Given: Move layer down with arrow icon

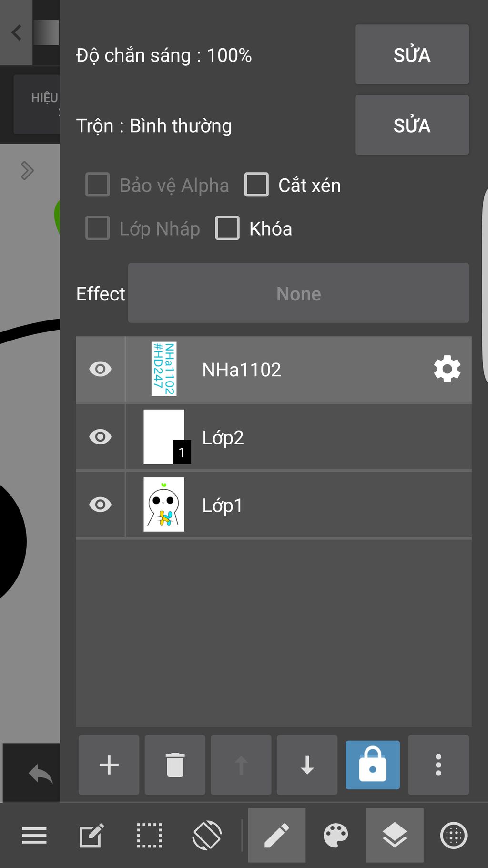Looking at the screenshot, I should point(307,765).
